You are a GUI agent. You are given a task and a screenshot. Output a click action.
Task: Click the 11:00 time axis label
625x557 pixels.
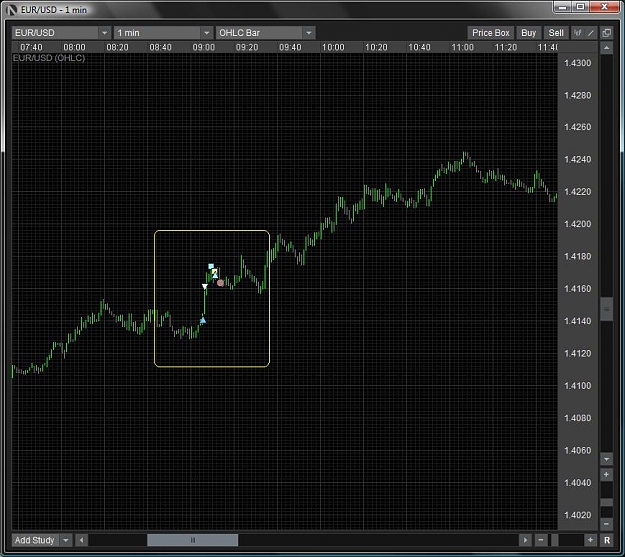tap(462, 47)
